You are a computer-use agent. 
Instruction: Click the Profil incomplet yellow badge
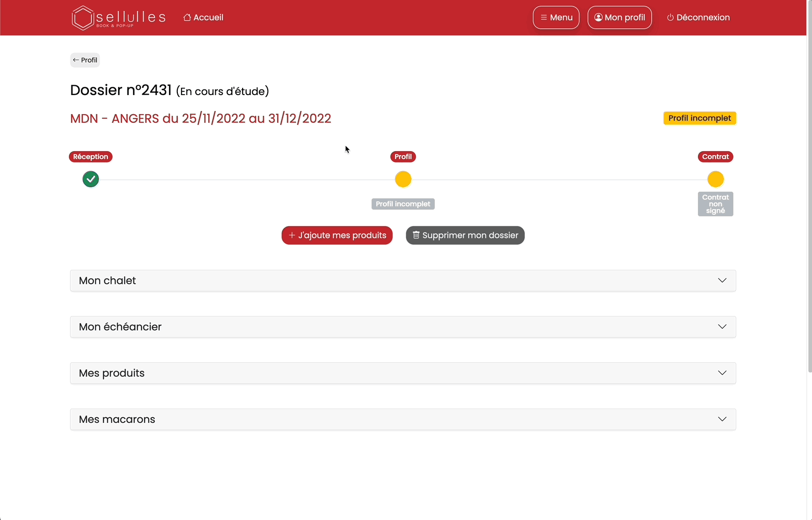[x=699, y=118]
